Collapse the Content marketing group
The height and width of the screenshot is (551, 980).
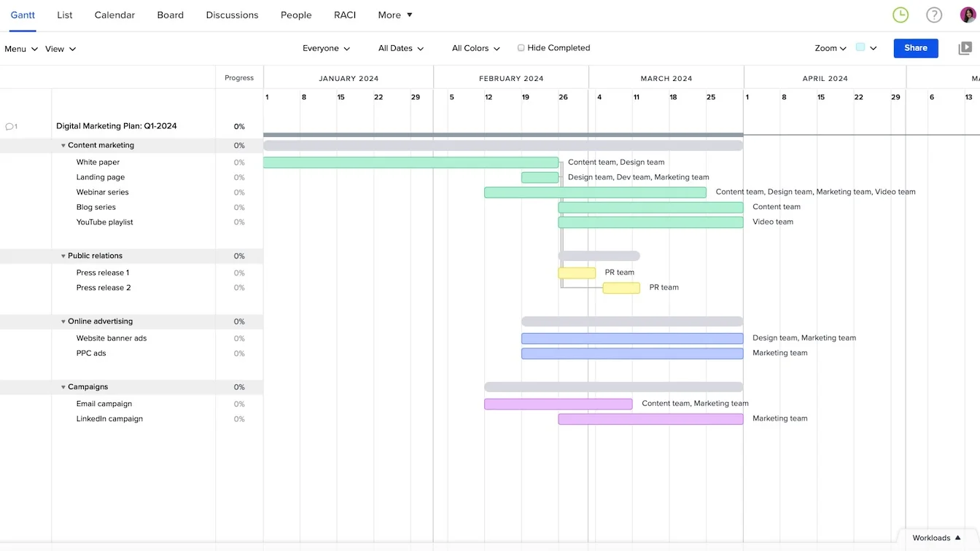(63, 145)
